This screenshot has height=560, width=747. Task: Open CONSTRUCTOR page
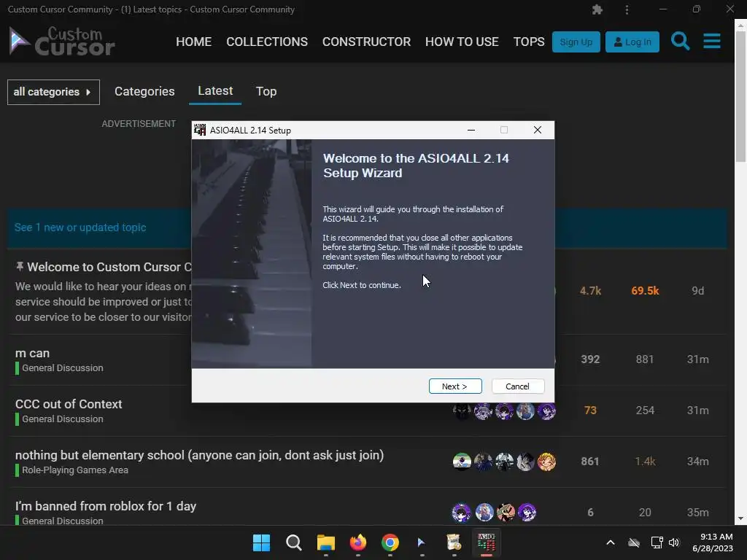tap(366, 42)
